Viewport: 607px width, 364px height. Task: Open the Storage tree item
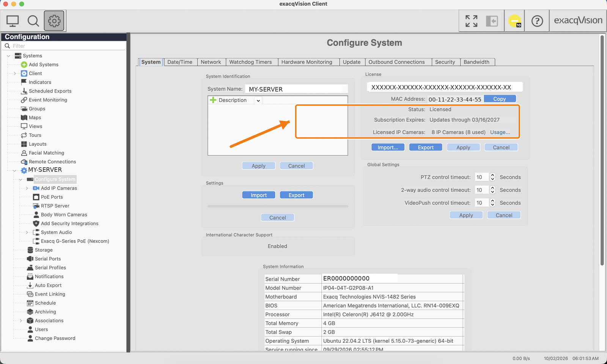[x=44, y=250]
